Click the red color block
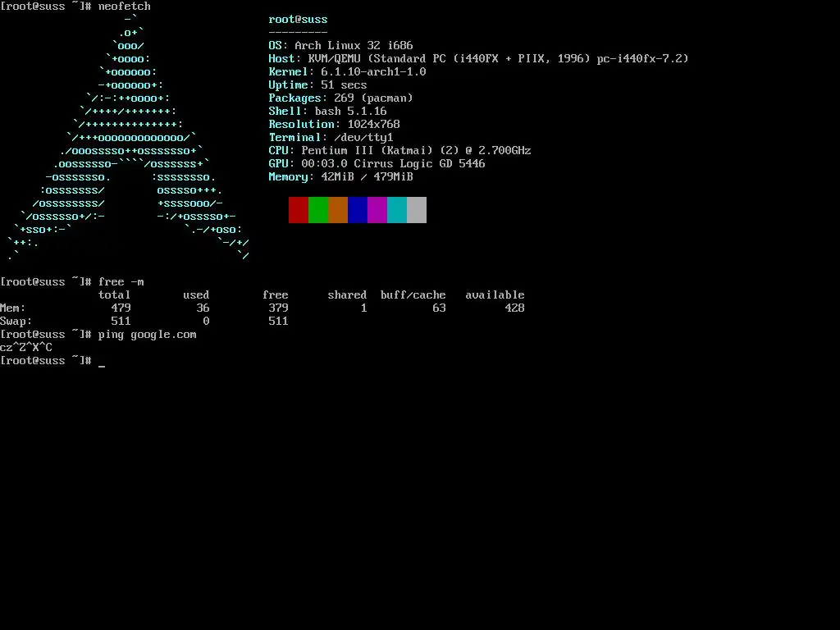The image size is (840, 630). click(x=299, y=210)
